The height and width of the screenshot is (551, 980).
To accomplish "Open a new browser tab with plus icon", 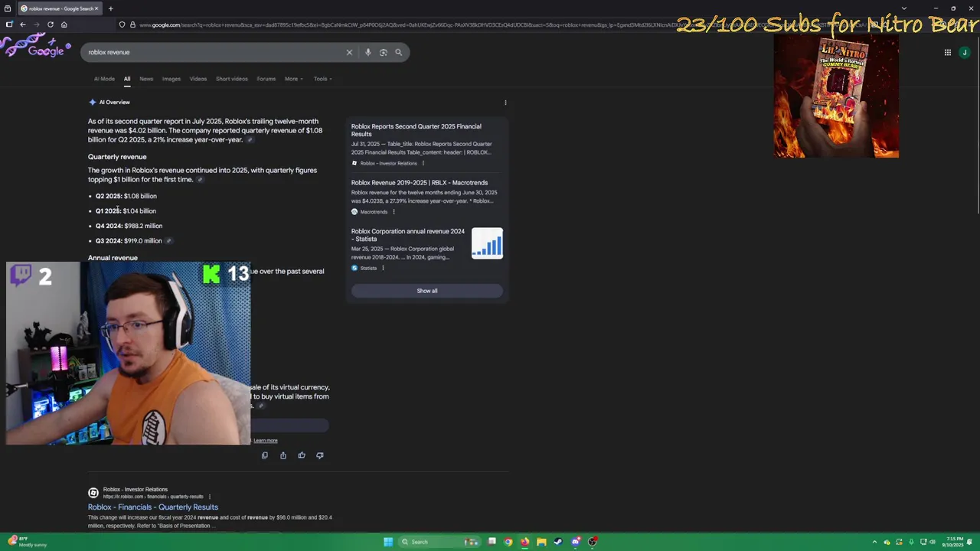I will click(110, 8).
